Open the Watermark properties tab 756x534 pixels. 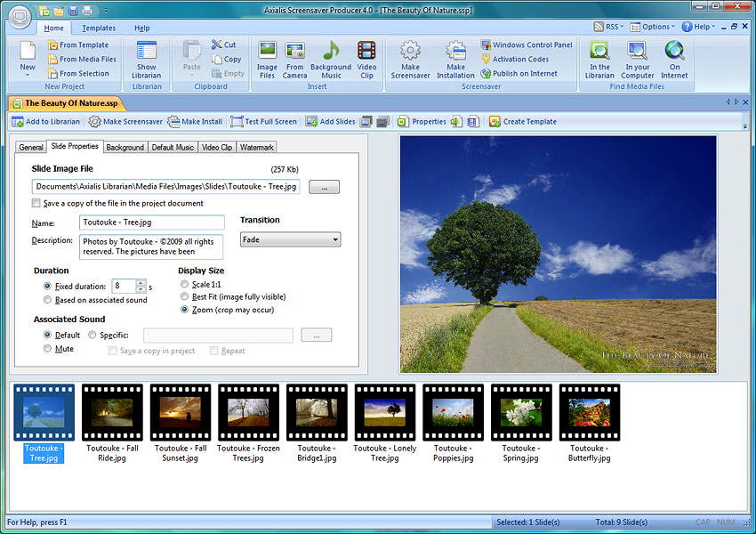click(256, 147)
